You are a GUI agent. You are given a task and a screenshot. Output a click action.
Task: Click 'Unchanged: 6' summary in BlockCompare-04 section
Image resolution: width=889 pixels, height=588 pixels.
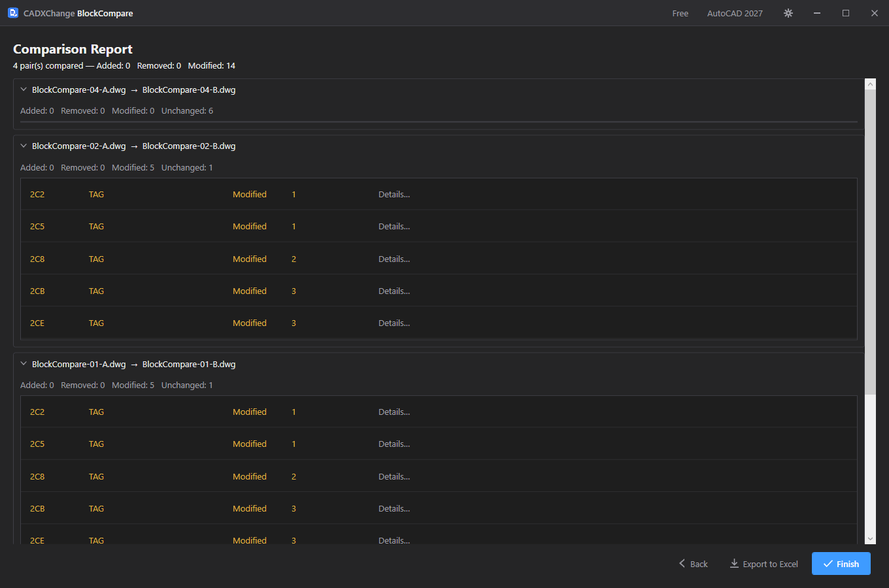(x=187, y=110)
